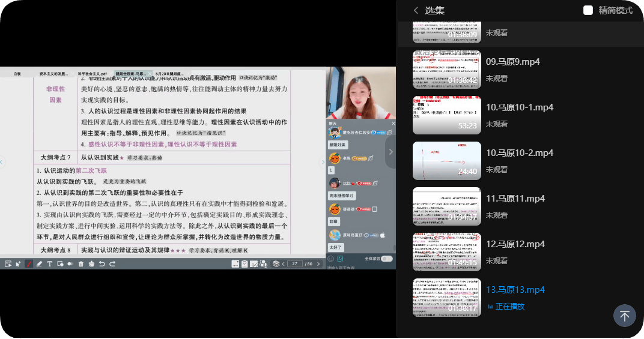
Task: Open thumbnail with duration 24:40
Action: 446,160
